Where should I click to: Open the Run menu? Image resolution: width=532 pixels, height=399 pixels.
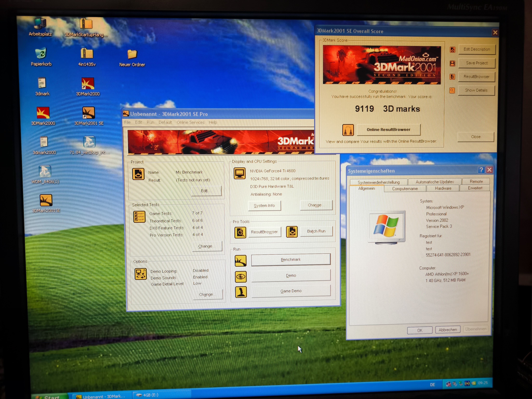[x=150, y=122]
